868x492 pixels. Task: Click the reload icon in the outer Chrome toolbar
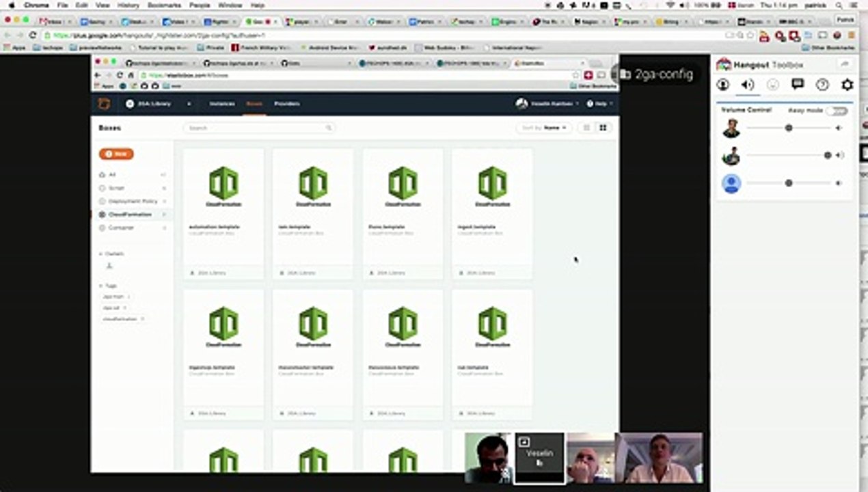pos(32,35)
